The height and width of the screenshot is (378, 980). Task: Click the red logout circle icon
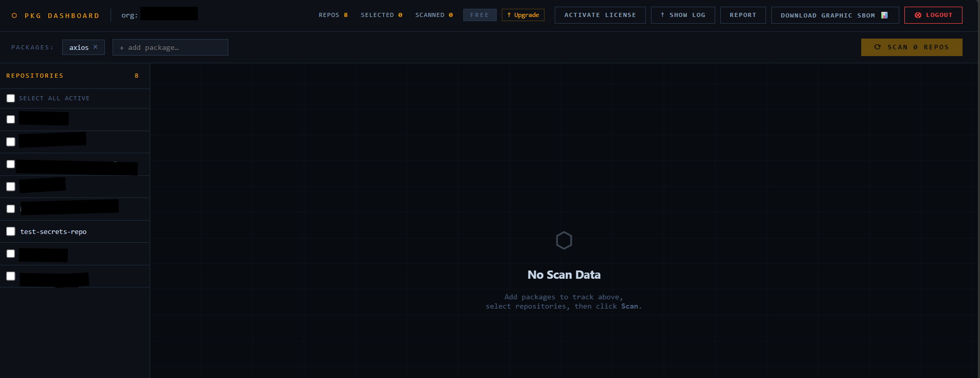click(x=918, y=15)
